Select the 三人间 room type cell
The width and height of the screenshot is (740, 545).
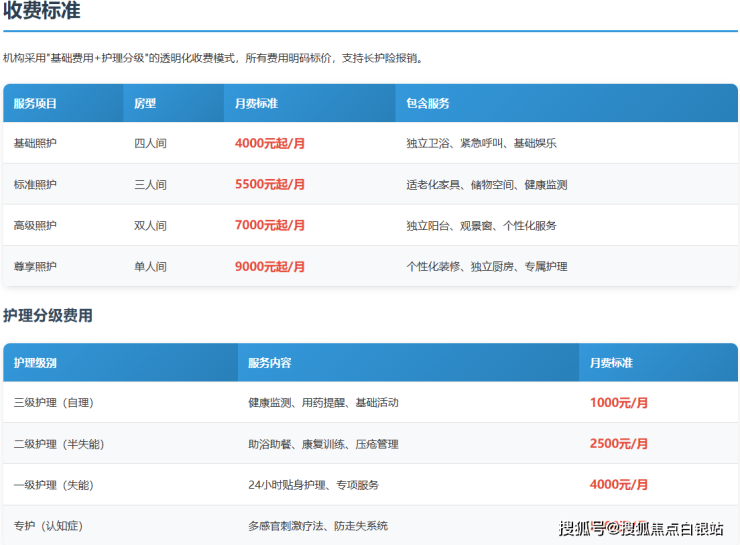150,185
